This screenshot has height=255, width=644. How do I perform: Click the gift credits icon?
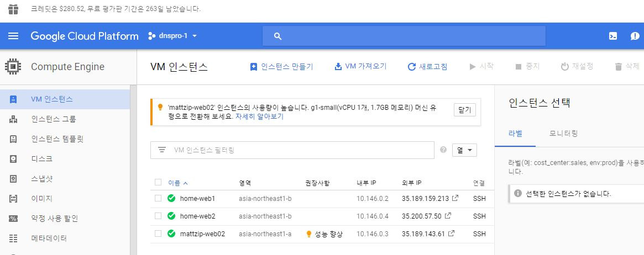click(x=13, y=9)
